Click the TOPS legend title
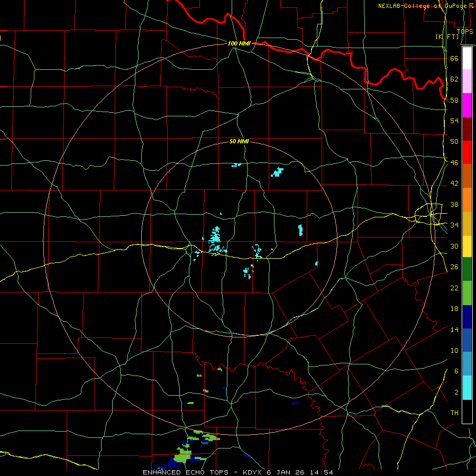 point(465,31)
